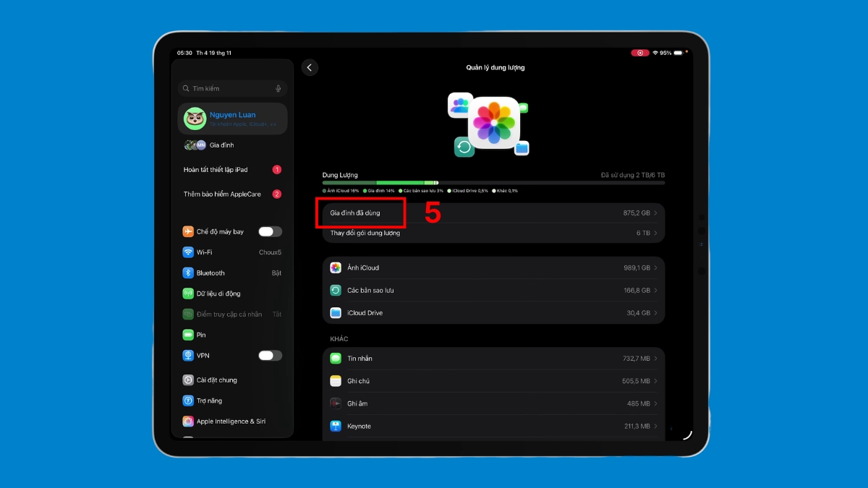The height and width of the screenshot is (488, 868).
Task: Tap the microphone icon in search field
Action: pyautogui.click(x=278, y=88)
